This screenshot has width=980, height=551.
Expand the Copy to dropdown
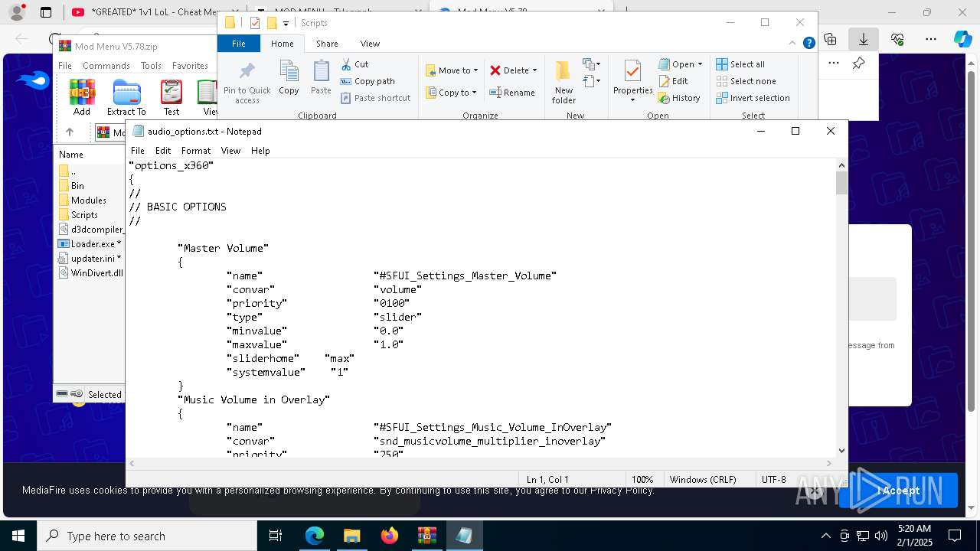coord(474,93)
